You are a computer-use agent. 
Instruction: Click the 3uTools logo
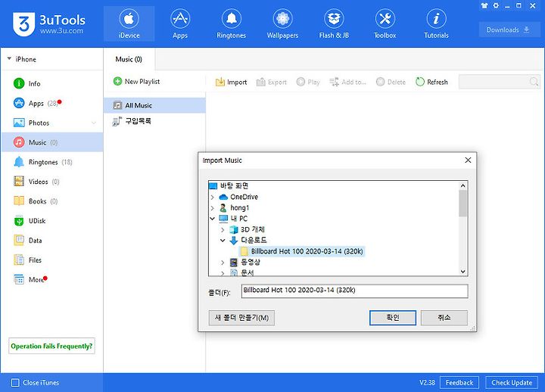(x=48, y=24)
